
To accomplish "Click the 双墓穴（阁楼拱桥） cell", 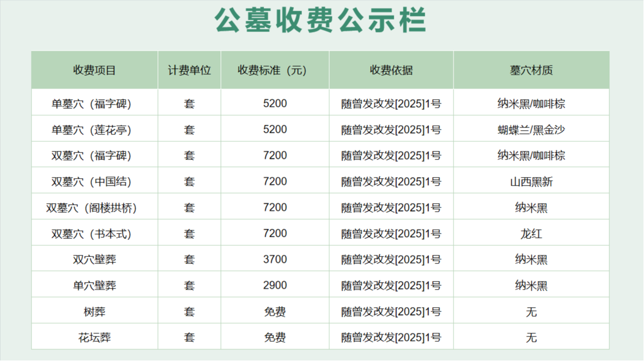I will point(94,206).
